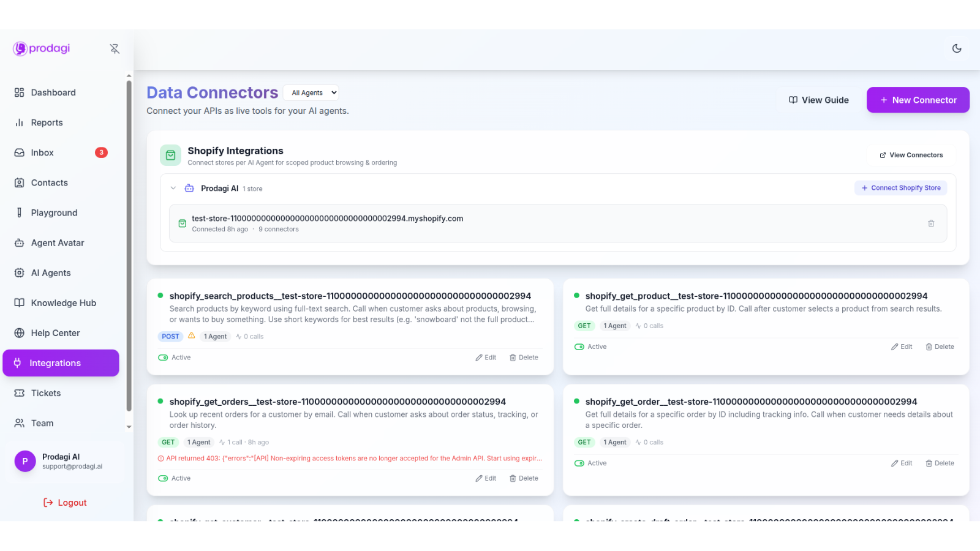Click shopify_get_order connector title

[751, 402]
